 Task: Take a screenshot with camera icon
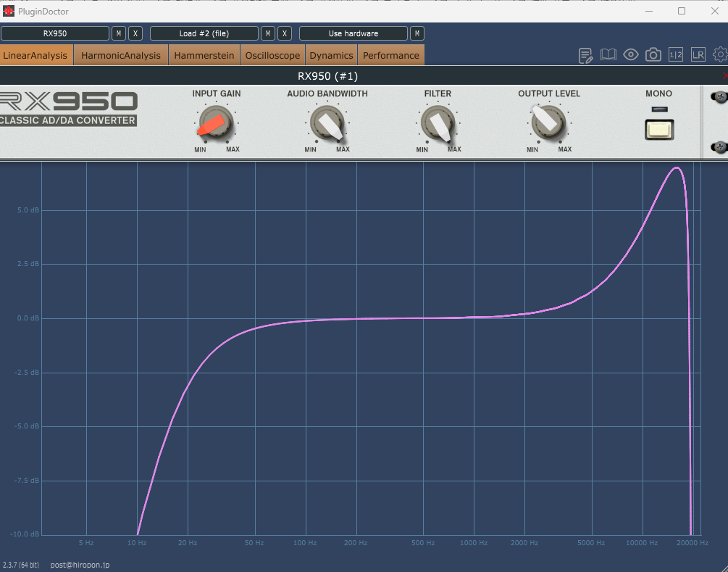(653, 55)
